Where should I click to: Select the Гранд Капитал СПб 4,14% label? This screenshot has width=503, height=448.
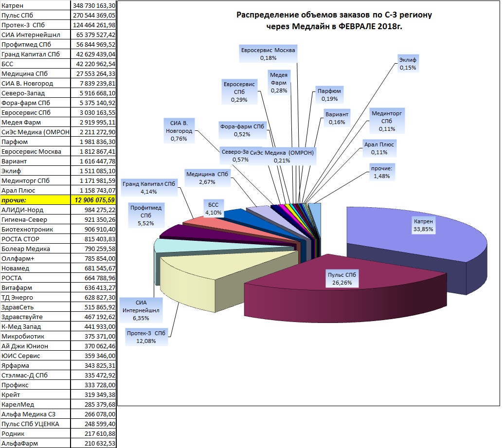[x=149, y=188]
